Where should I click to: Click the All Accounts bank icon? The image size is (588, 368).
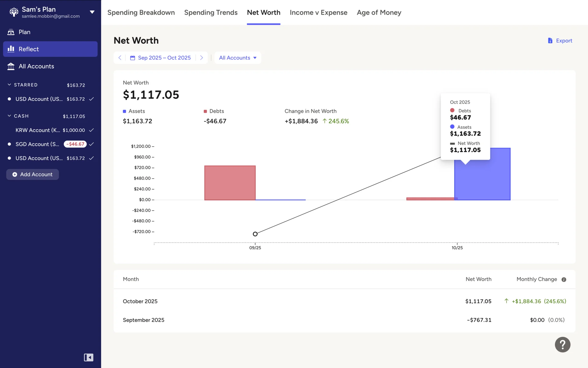[11, 66]
